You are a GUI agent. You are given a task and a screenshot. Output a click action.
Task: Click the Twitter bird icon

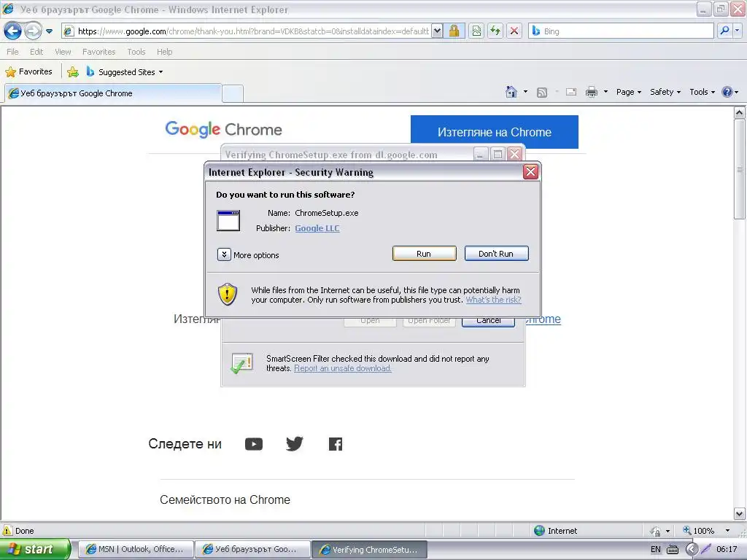click(x=295, y=444)
